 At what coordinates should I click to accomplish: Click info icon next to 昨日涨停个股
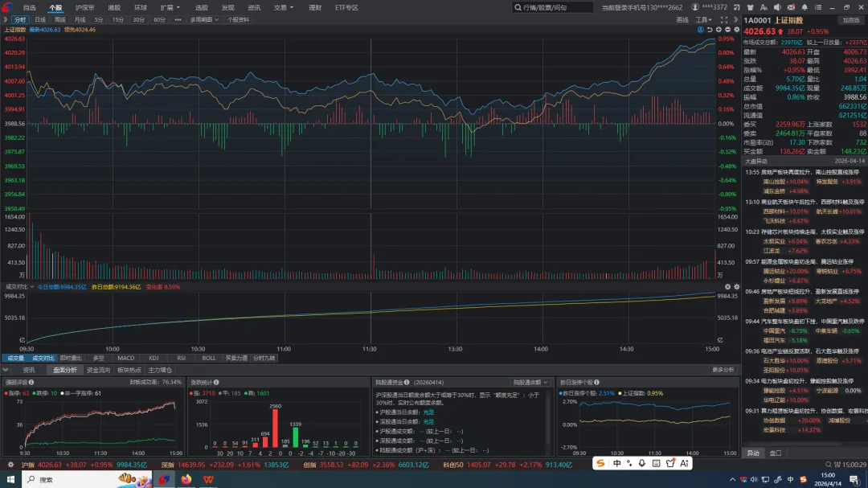596,382
